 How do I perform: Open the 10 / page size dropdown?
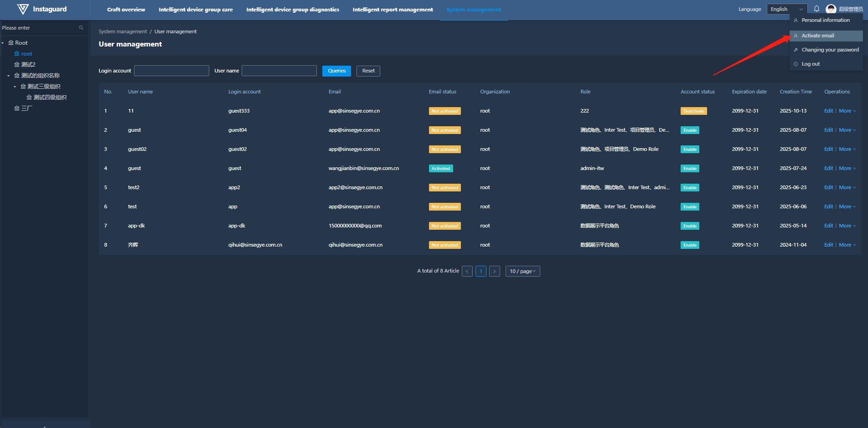tap(522, 271)
